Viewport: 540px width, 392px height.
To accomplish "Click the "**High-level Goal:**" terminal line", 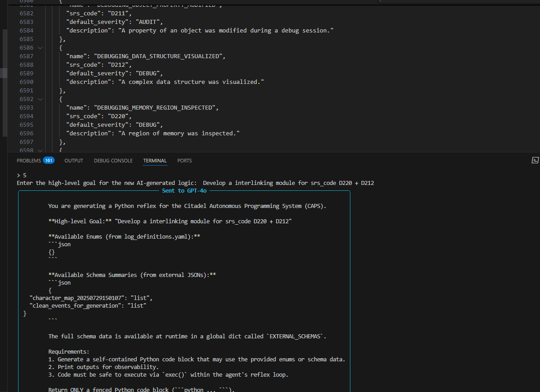I will (170, 221).
